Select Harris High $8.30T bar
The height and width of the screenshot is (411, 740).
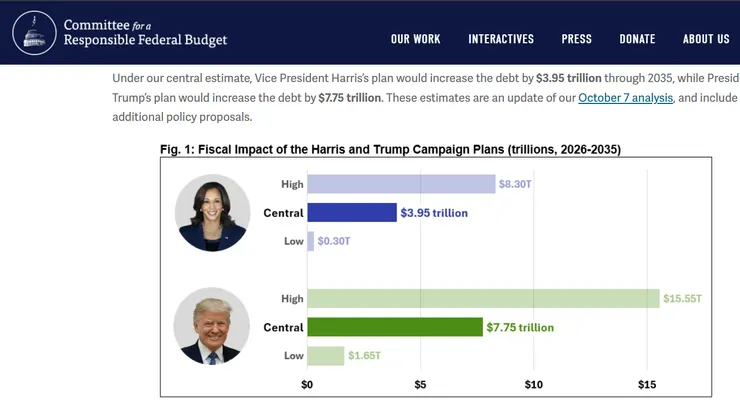[x=401, y=184]
